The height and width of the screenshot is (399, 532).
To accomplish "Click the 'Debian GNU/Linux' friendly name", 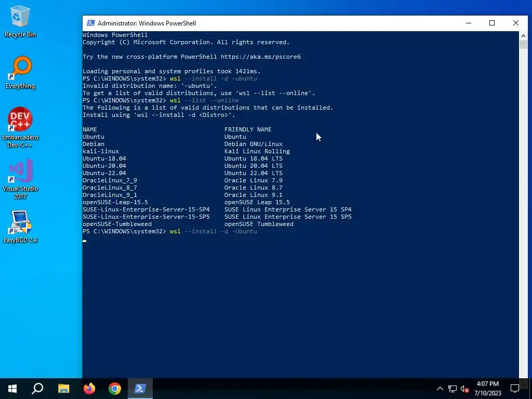I will (253, 144).
